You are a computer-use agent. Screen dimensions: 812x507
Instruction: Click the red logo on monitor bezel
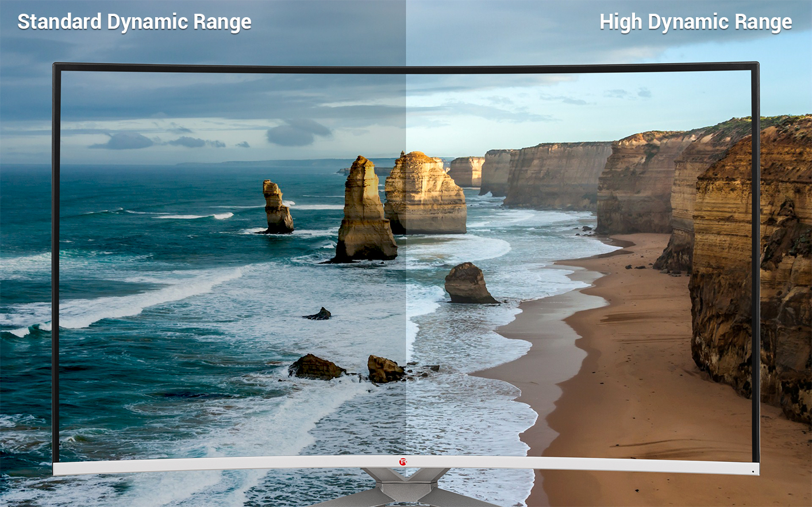pos(403,461)
